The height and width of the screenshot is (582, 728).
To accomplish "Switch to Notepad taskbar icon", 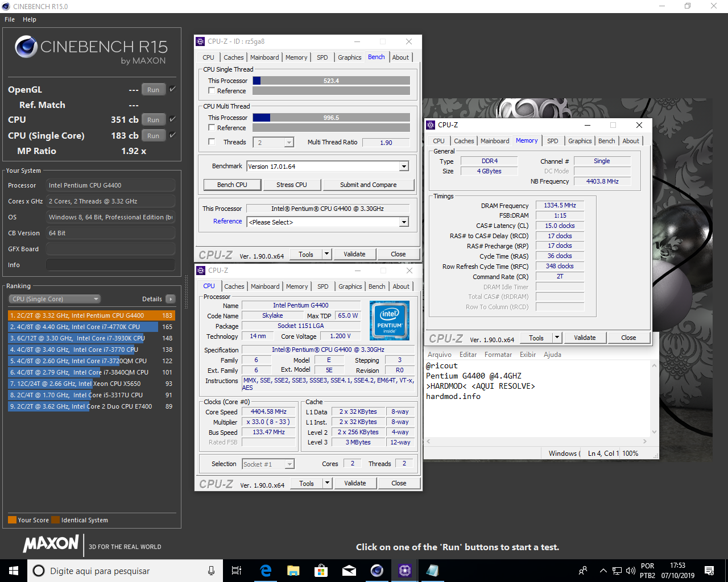I will click(x=433, y=571).
